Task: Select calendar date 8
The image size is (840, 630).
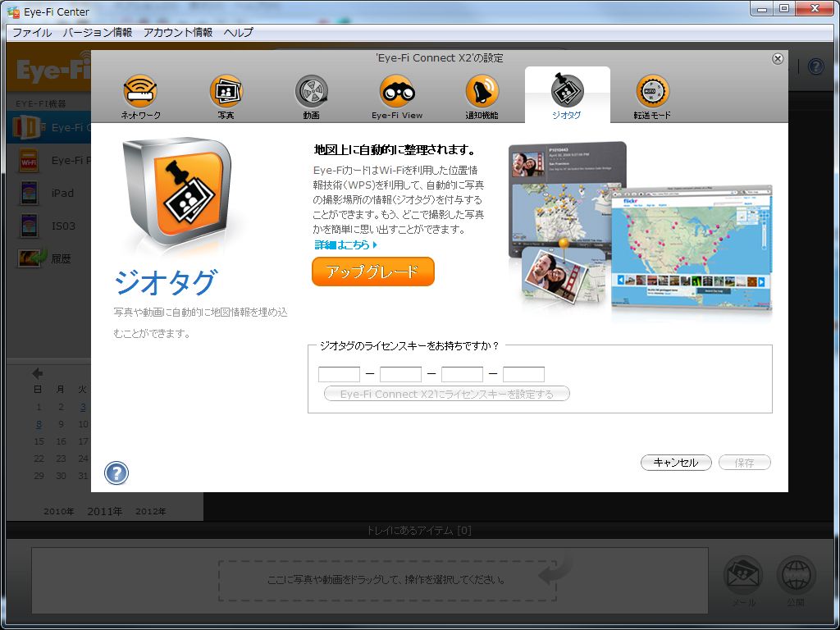Action: [39, 424]
